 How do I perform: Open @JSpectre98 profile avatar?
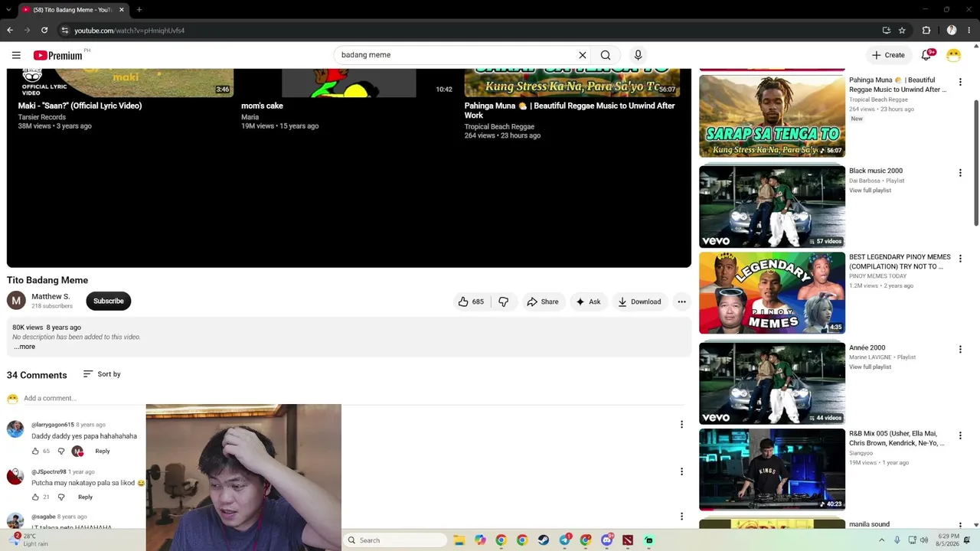pyautogui.click(x=15, y=475)
